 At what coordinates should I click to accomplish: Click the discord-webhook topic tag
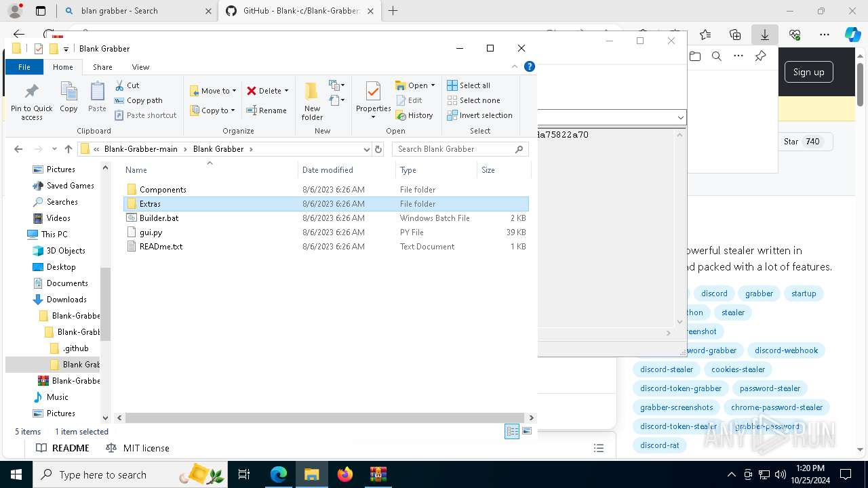click(786, 350)
